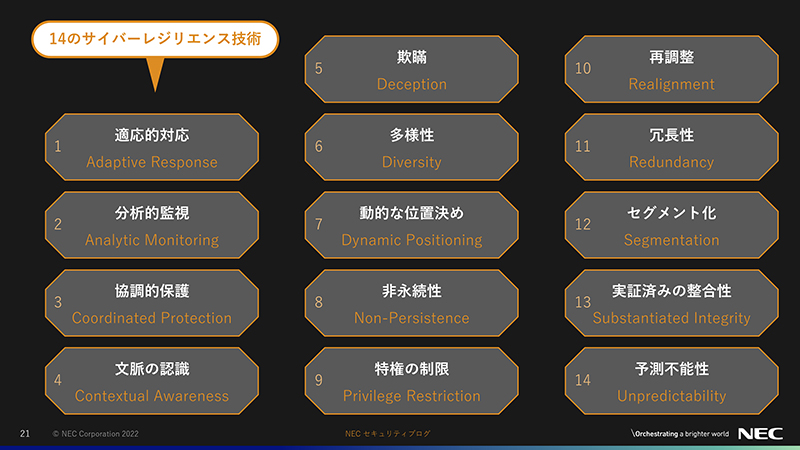Click the NEC logo in the footer
800x450 pixels.
tap(760, 434)
